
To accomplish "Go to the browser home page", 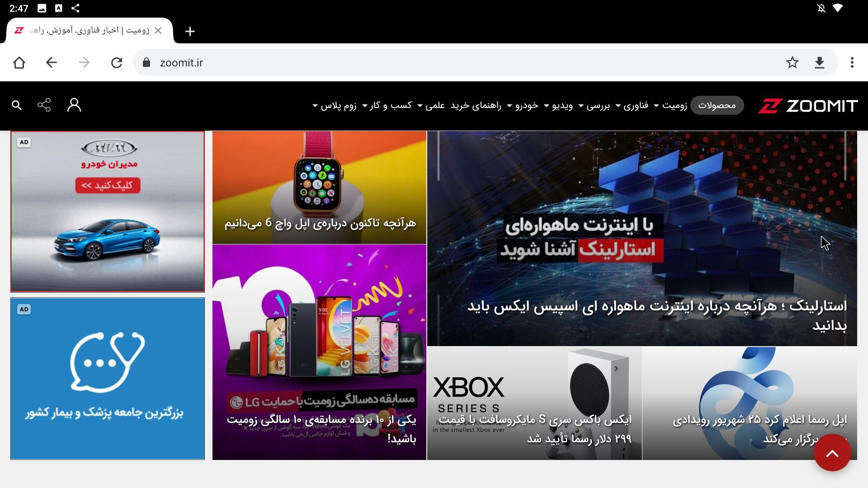I will tap(19, 63).
